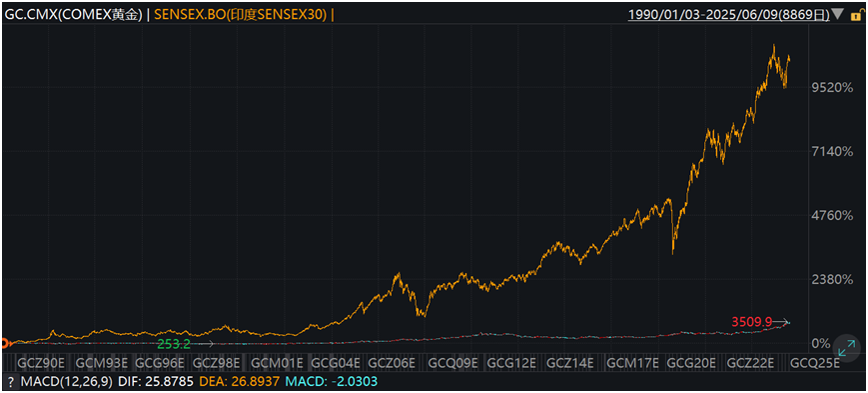The height and width of the screenshot is (393, 868).
Task: Open the MACD(12,26,9) indicator label
Action: pyautogui.click(x=66, y=381)
